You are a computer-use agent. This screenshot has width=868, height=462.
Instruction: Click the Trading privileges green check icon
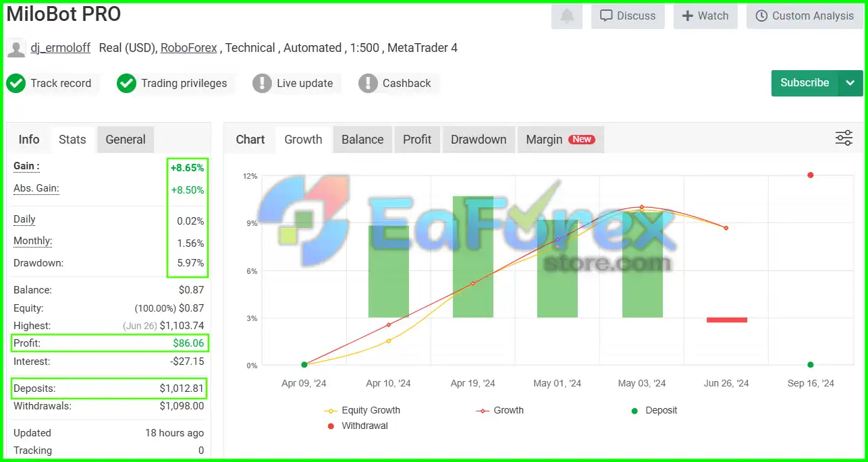[126, 84]
